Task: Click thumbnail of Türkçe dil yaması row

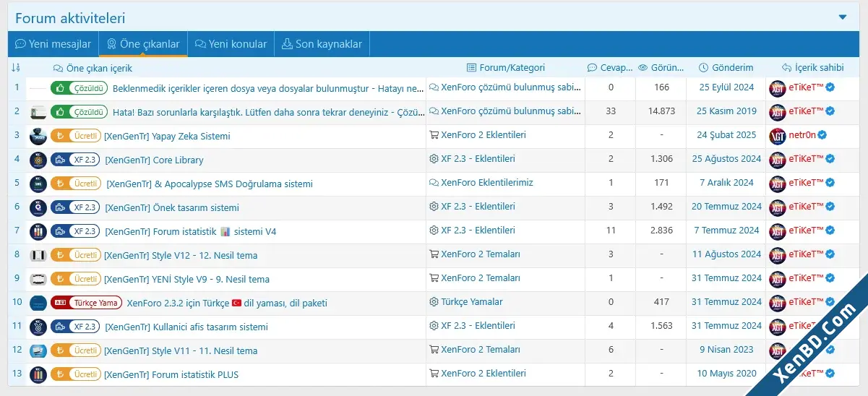Action: [x=38, y=303]
